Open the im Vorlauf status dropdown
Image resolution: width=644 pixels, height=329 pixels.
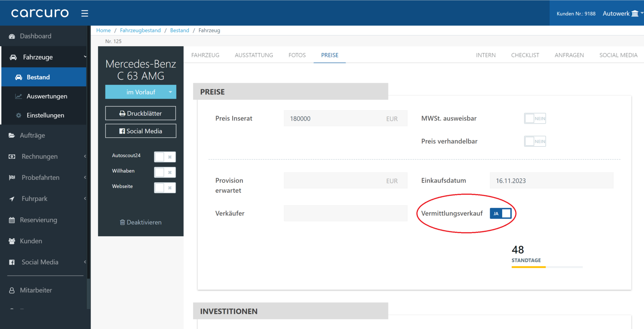(x=141, y=92)
